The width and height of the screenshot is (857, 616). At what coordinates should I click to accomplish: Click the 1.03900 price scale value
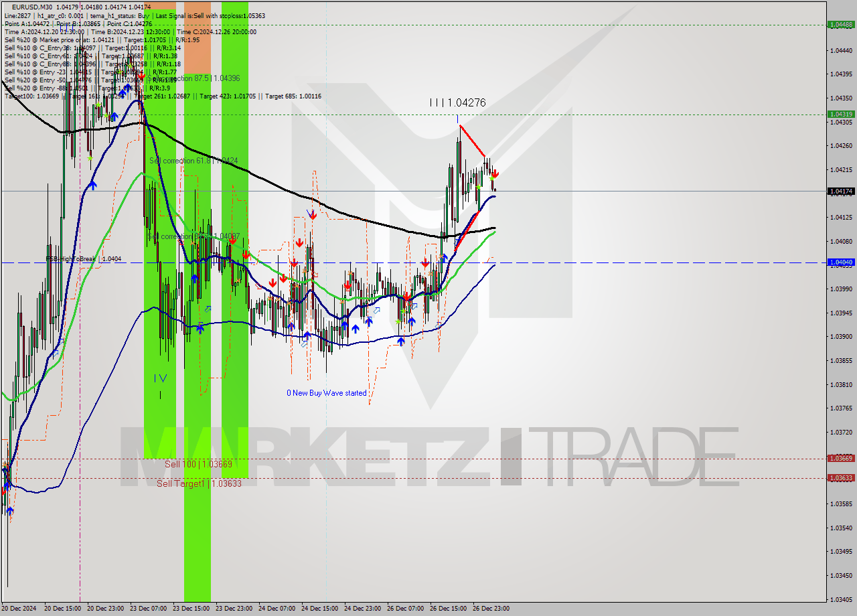point(841,337)
